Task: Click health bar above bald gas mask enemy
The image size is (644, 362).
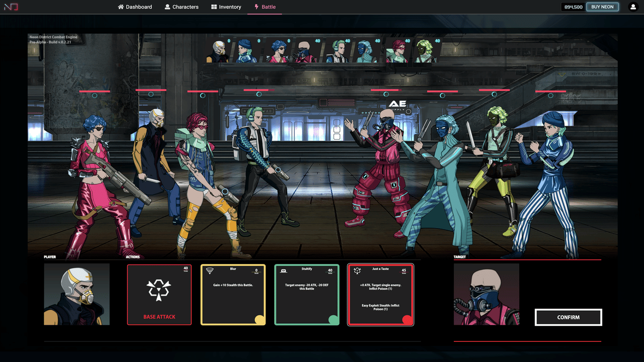Action: coord(385,90)
